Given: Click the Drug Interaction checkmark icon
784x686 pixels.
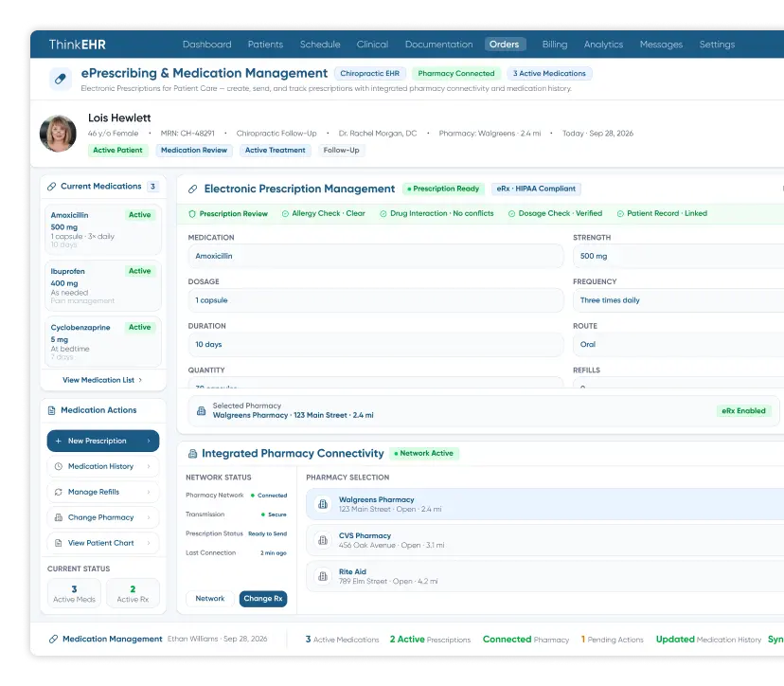Looking at the screenshot, I should (383, 213).
